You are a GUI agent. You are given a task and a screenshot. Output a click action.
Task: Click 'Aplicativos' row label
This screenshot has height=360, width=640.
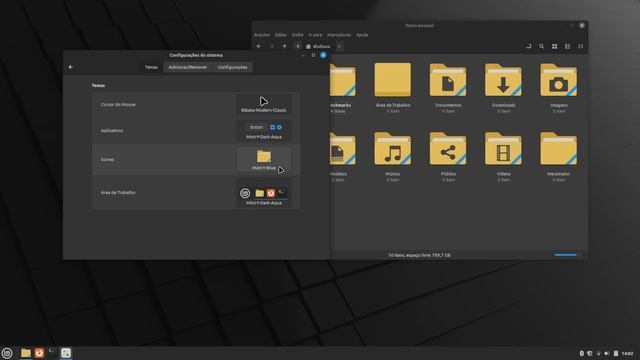112,131
